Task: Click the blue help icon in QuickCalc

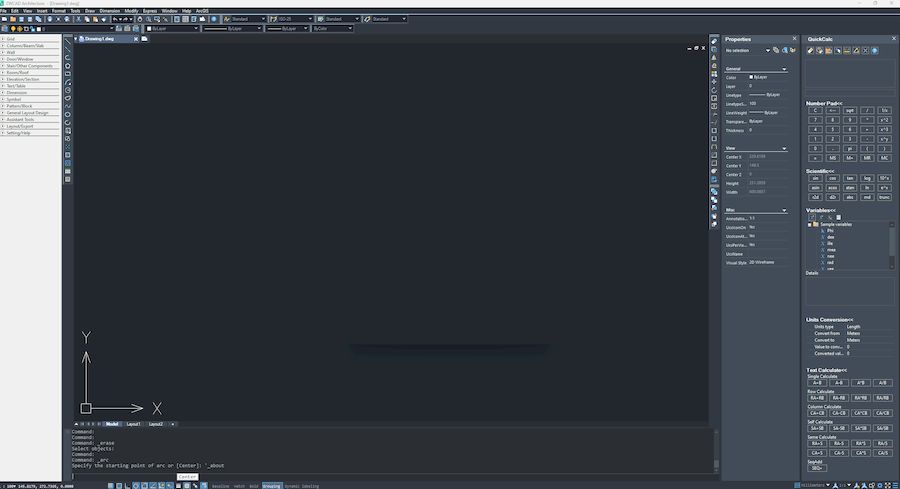Action: point(874,51)
